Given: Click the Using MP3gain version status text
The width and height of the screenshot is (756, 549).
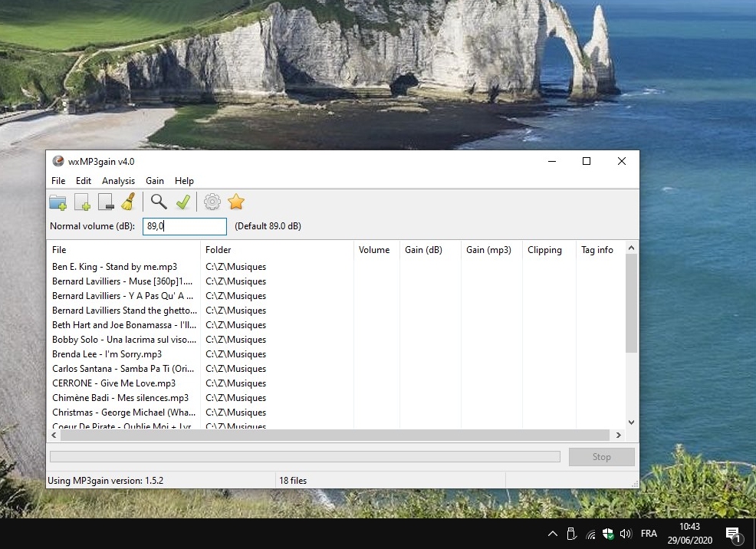Looking at the screenshot, I should [106, 481].
